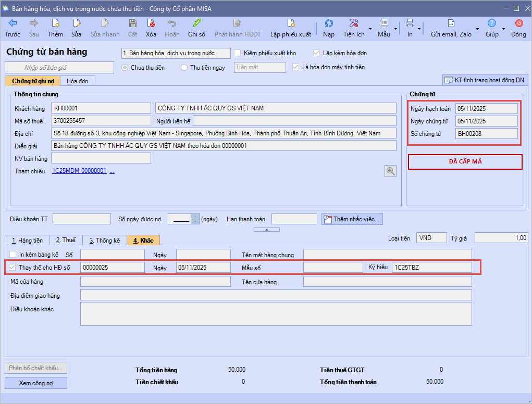Expand the Mẫu dropdown arrow
532x404 pixels.
click(396, 29)
